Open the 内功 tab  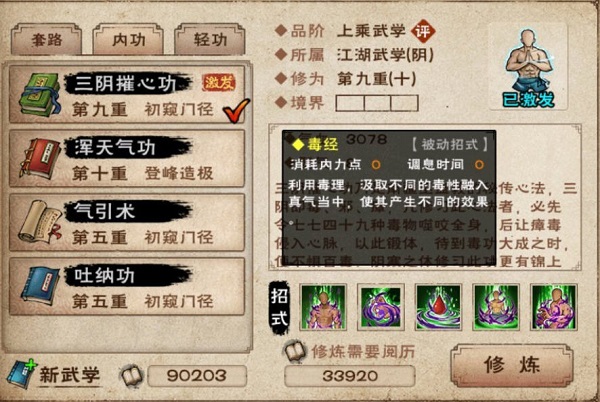pyautogui.click(x=128, y=39)
